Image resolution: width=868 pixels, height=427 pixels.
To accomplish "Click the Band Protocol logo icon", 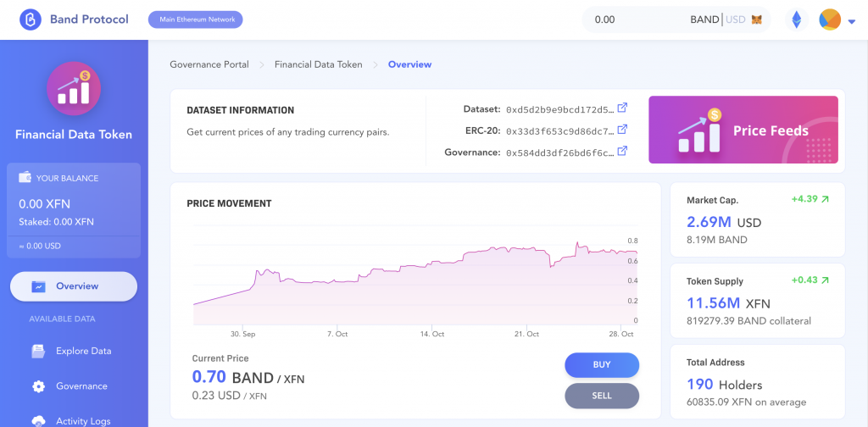I will [31, 19].
